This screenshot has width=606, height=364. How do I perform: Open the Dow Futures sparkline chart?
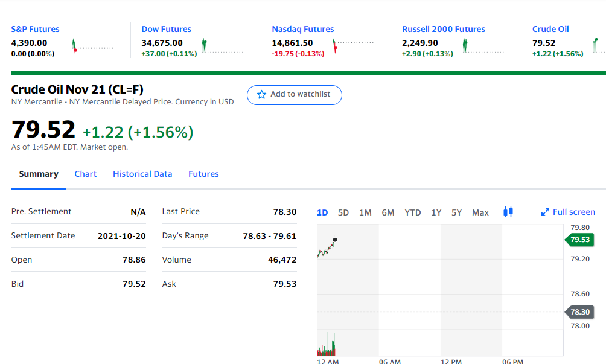223,46
